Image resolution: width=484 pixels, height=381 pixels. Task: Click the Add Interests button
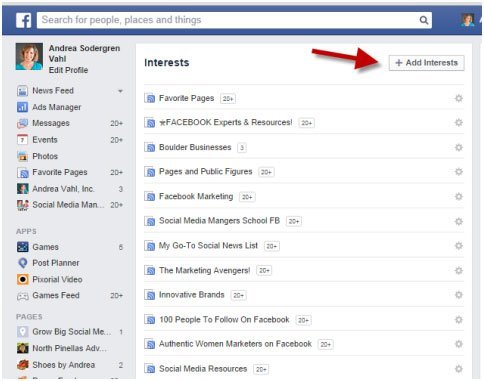point(426,63)
